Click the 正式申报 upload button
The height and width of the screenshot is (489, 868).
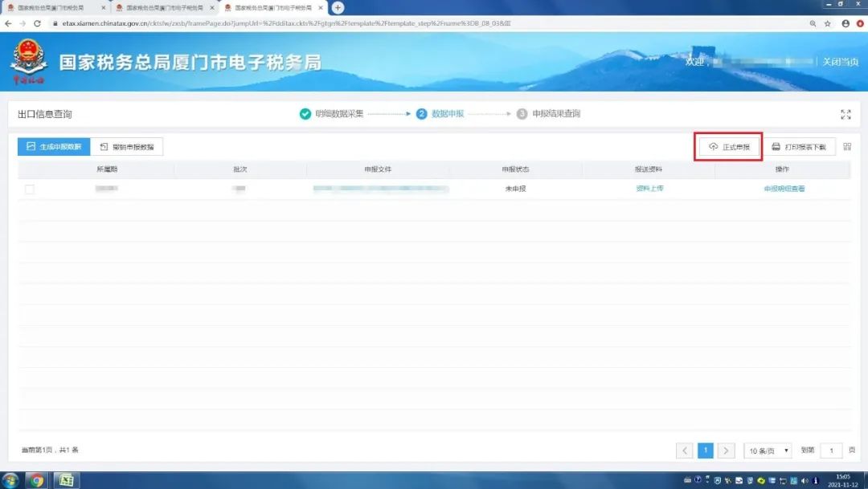728,147
